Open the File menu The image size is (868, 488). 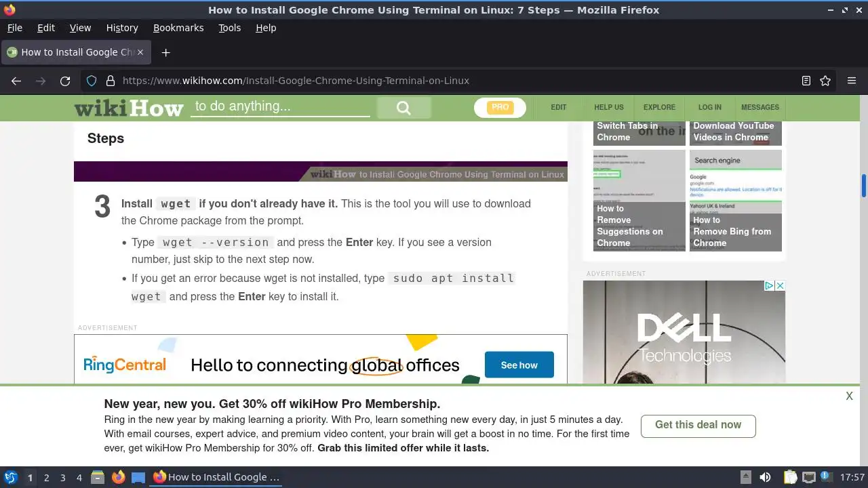click(14, 28)
